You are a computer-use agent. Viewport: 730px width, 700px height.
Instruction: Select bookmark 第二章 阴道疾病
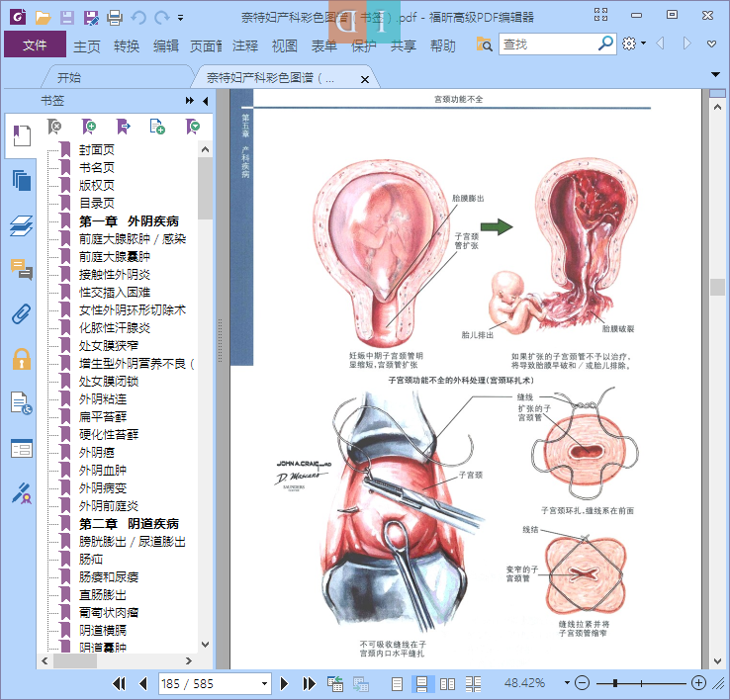point(129,524)
